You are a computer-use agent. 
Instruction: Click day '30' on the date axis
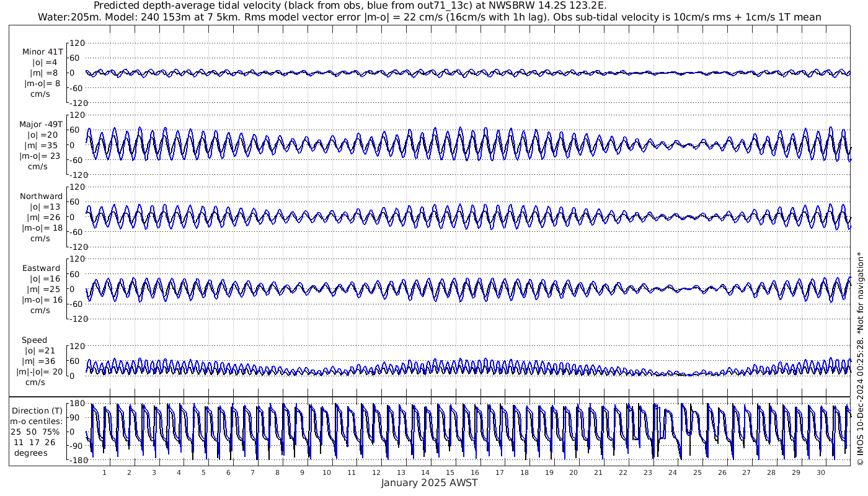[820, 472]
